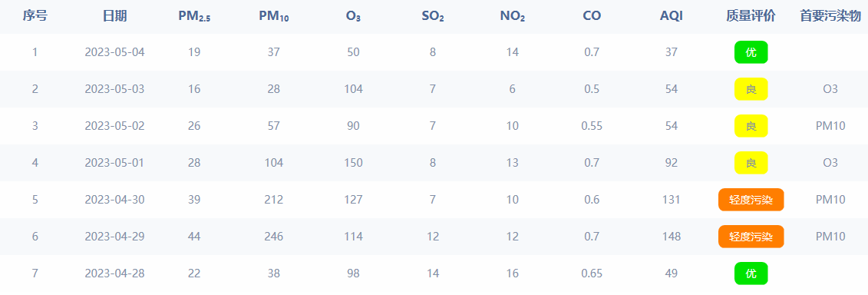Select the date 2023-05-02 cell
The width and height of the screenshot is (868, 295).
point(114,126)
